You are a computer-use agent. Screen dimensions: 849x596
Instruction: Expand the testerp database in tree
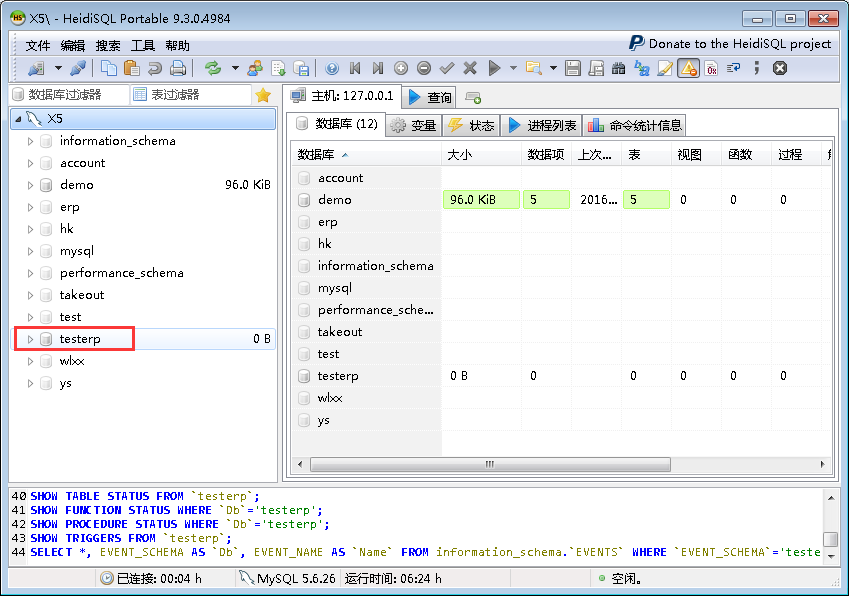[30, 339]
